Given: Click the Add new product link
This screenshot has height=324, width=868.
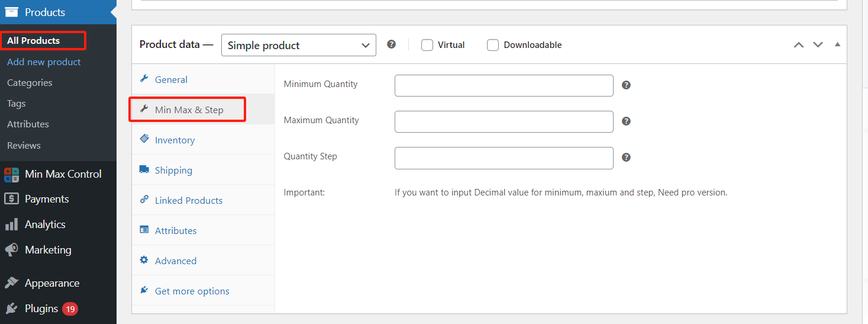Looking at the screenshot, I should (x=44, y=62).
